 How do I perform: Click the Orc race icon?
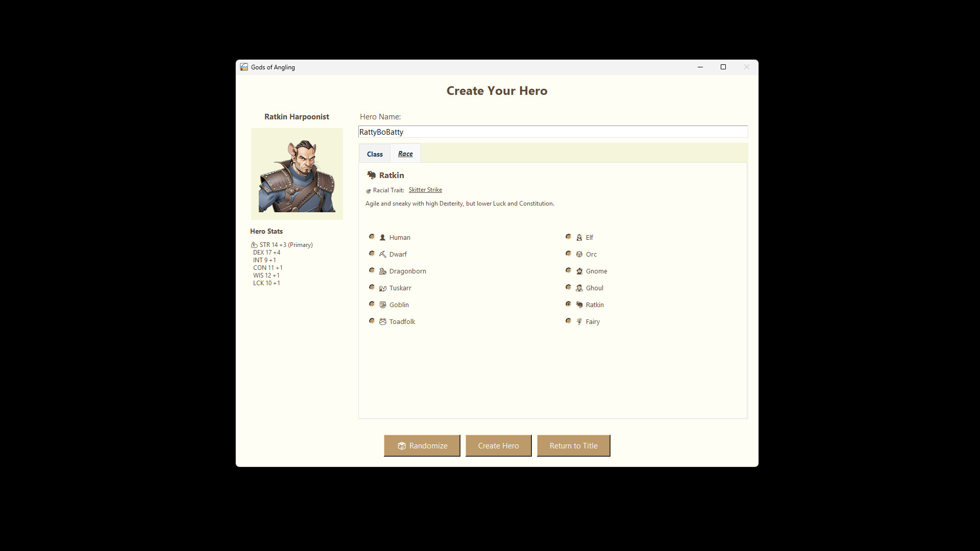click(579, 254)
